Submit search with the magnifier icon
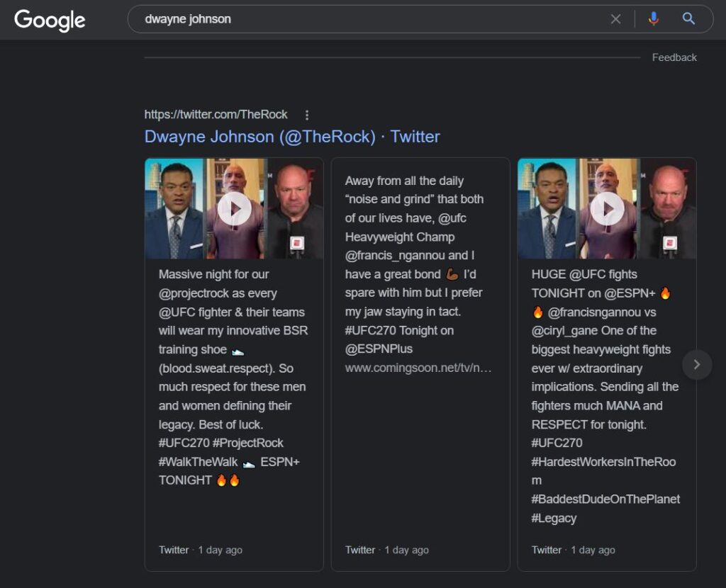This screenshot has width=726, height=588. pyautogui.click(x=688, y=19)
